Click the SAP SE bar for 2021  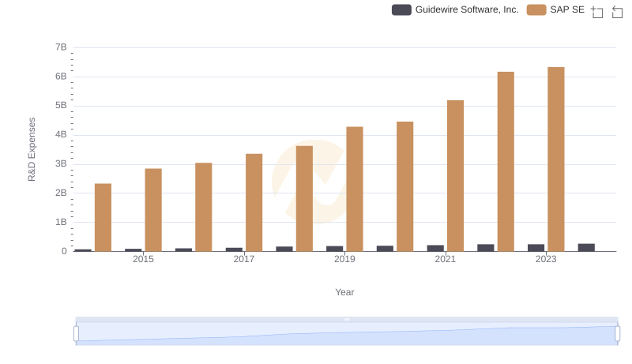tap(455, 176)
